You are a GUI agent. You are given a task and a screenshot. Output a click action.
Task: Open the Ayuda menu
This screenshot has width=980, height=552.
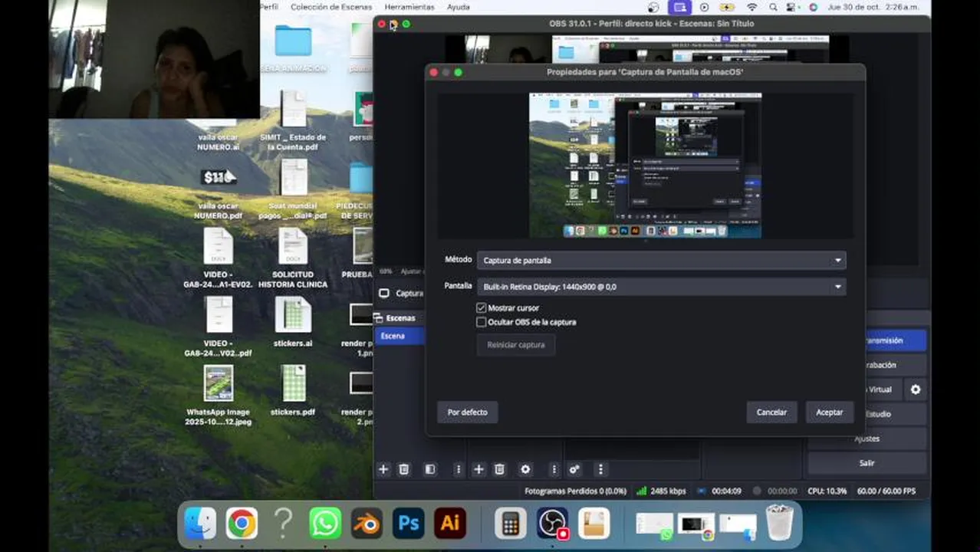point(459,7)
